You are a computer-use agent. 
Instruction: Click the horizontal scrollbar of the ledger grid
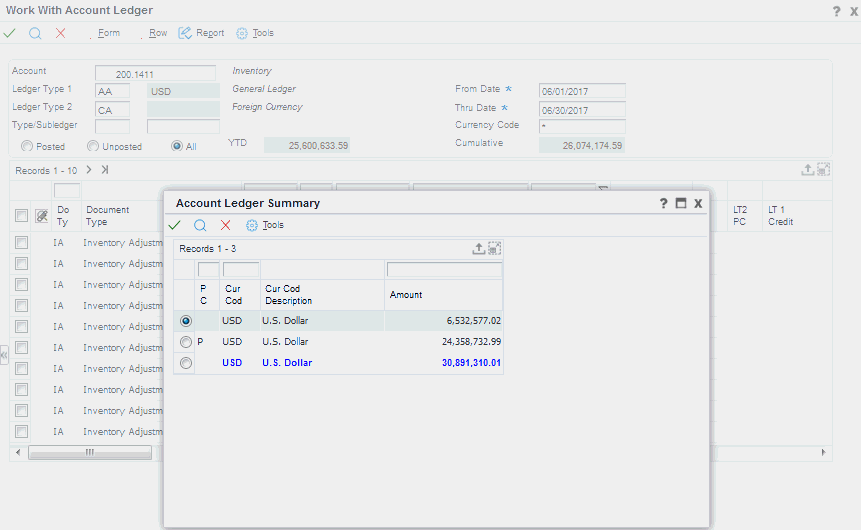(89, 452)
